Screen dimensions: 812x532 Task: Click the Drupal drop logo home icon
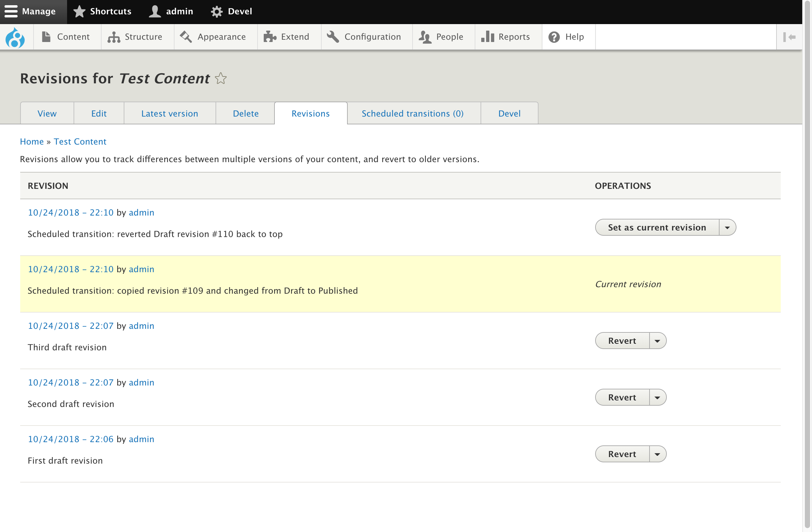(x=15, y=37)
